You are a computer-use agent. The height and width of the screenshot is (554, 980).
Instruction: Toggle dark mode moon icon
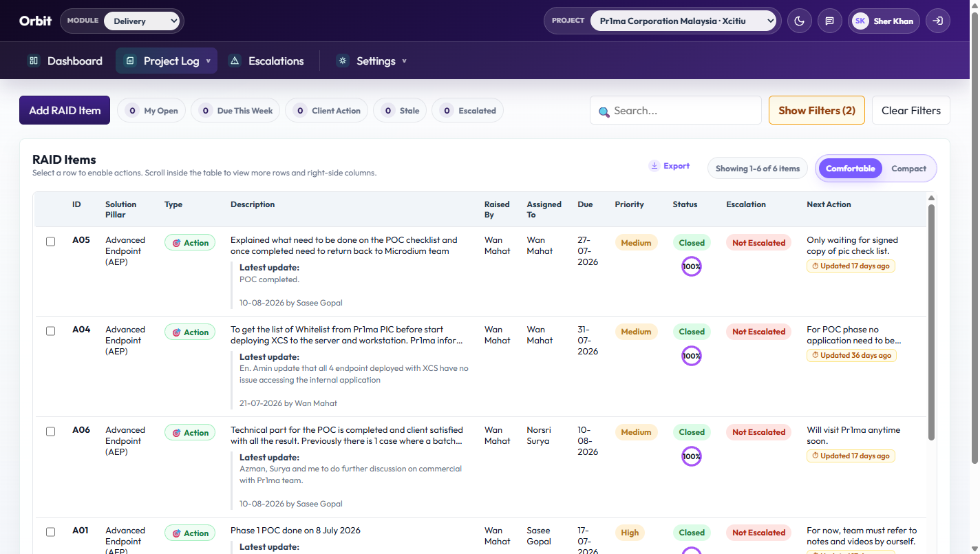pyautogui.click(x=799, y=21)
